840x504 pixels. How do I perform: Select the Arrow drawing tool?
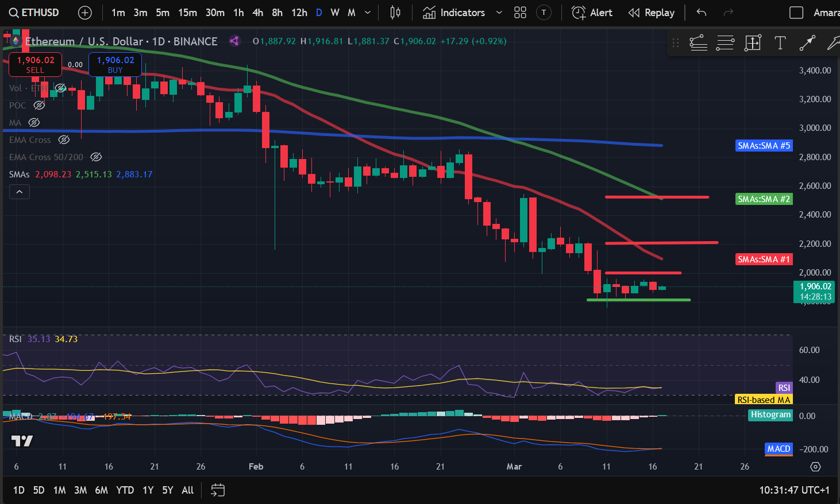pyautogui.click(x=807, y=42)
